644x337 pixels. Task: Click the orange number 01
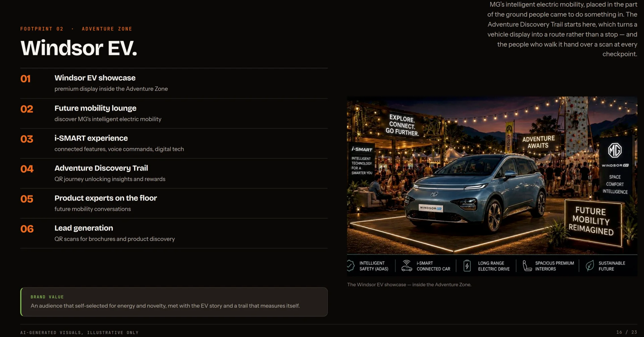pos(25,79)
